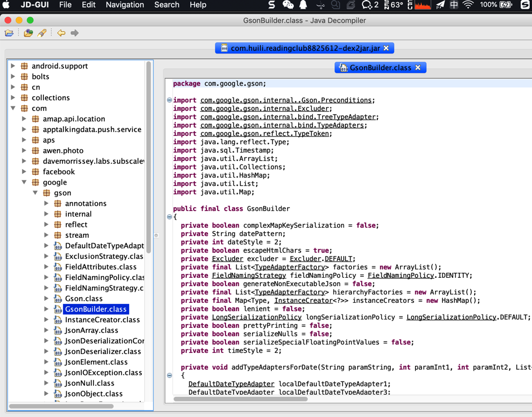This screenshot has height=417, width=532.
Task: Expand the bolts package
Action: click(13, 76)
